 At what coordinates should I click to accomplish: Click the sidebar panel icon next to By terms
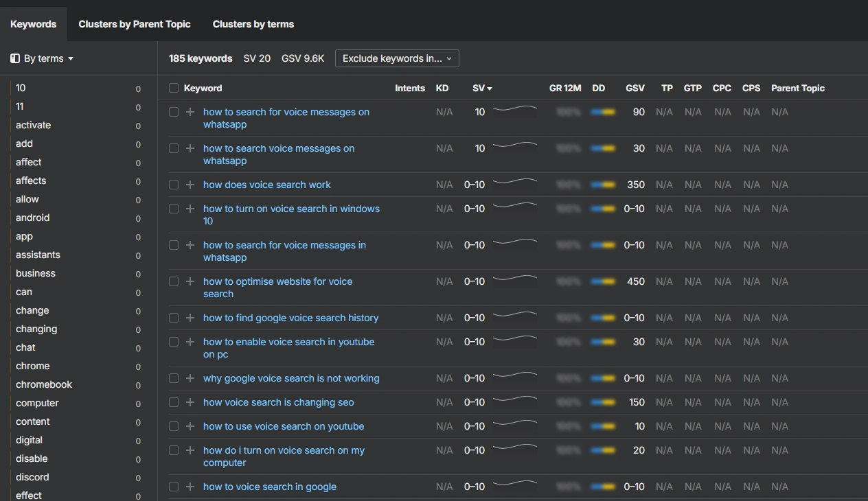pyautogui.click(x=15, y=58)
